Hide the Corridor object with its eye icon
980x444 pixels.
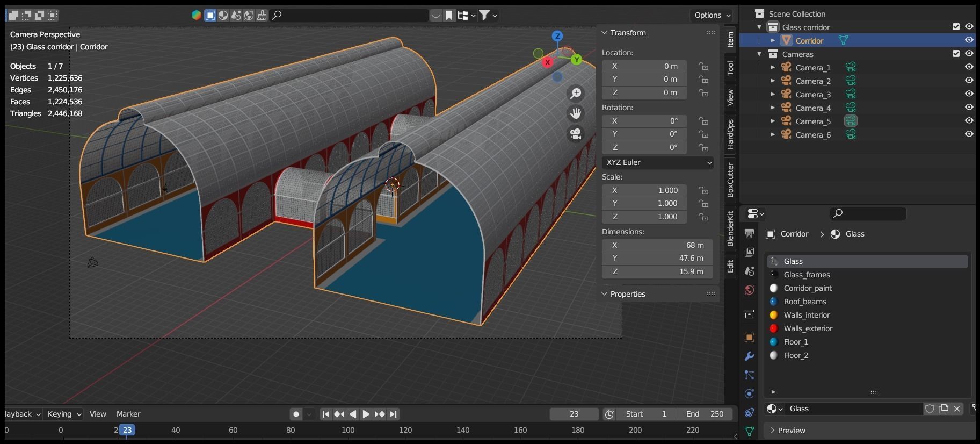coord(969,40)
